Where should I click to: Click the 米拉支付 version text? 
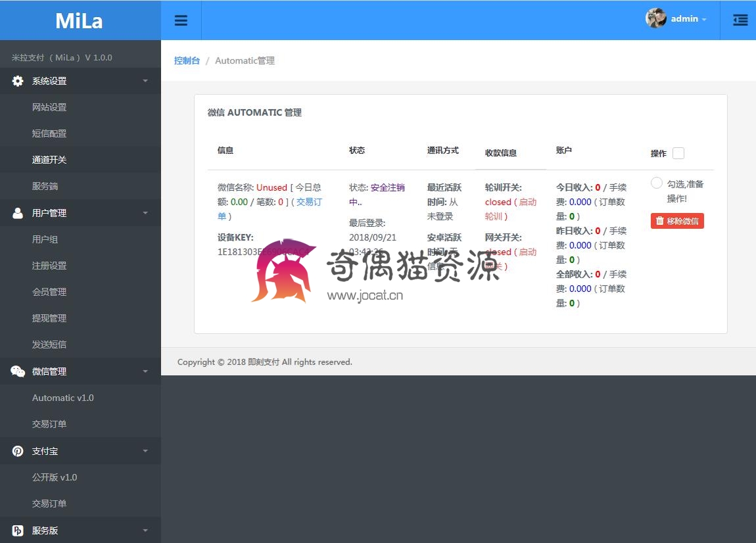pos(62,57)
